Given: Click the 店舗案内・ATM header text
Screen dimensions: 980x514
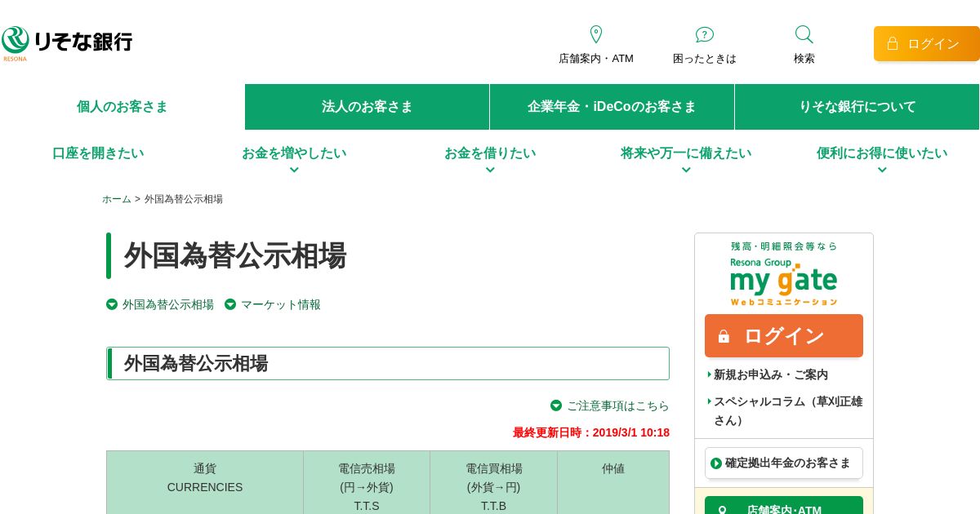Looking at the screenshot, I should click(596, 59).
